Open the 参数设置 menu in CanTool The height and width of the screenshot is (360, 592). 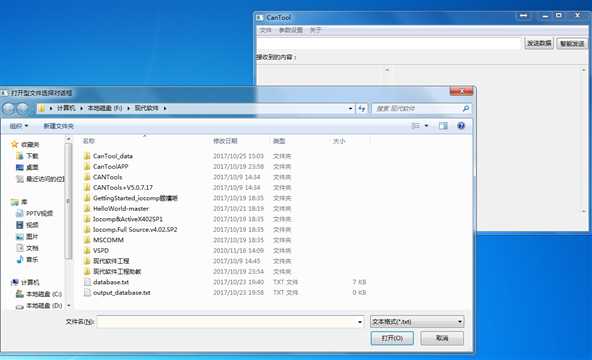291,30
